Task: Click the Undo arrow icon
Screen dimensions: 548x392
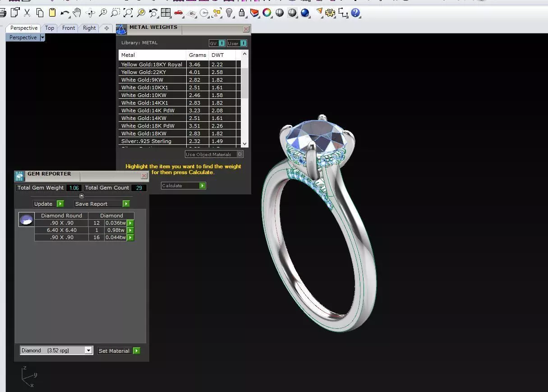Action: tap(65, 13)
